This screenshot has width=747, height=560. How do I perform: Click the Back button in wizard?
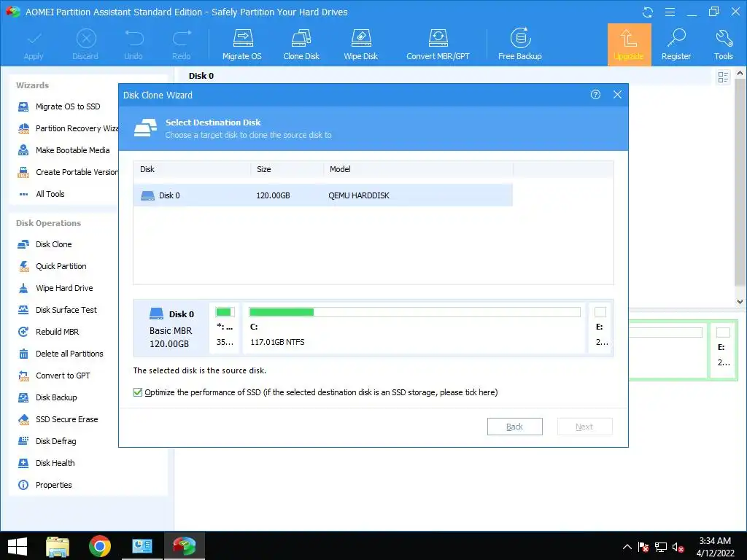pos(514,427)
